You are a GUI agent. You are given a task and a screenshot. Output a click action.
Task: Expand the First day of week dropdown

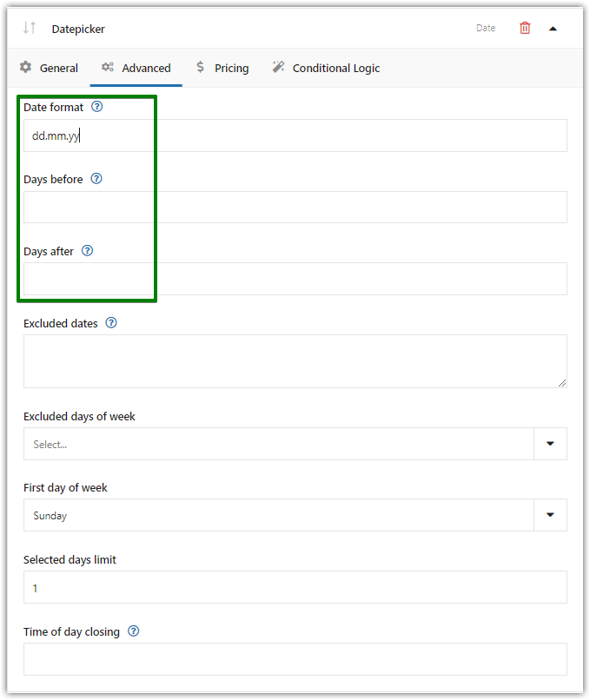pos(295,515)
